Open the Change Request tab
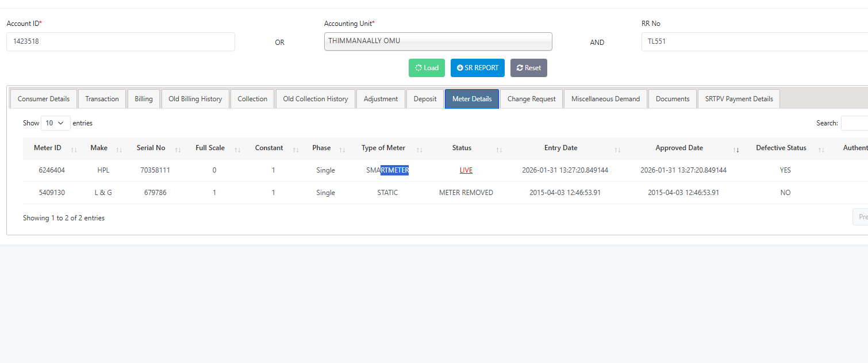This screenshot has height=363, width=868. pyautogui.click(x=532, y=99)
